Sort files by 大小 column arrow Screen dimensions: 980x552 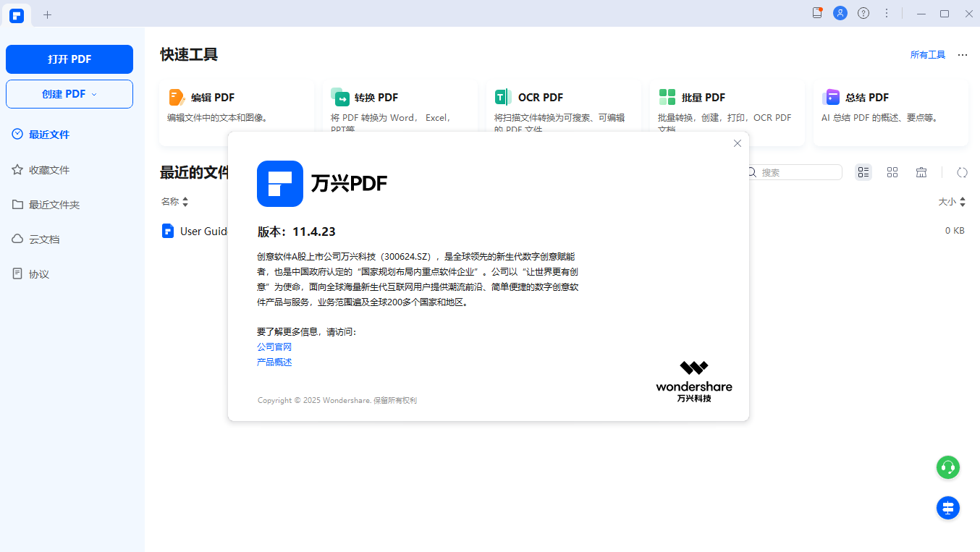962,202
